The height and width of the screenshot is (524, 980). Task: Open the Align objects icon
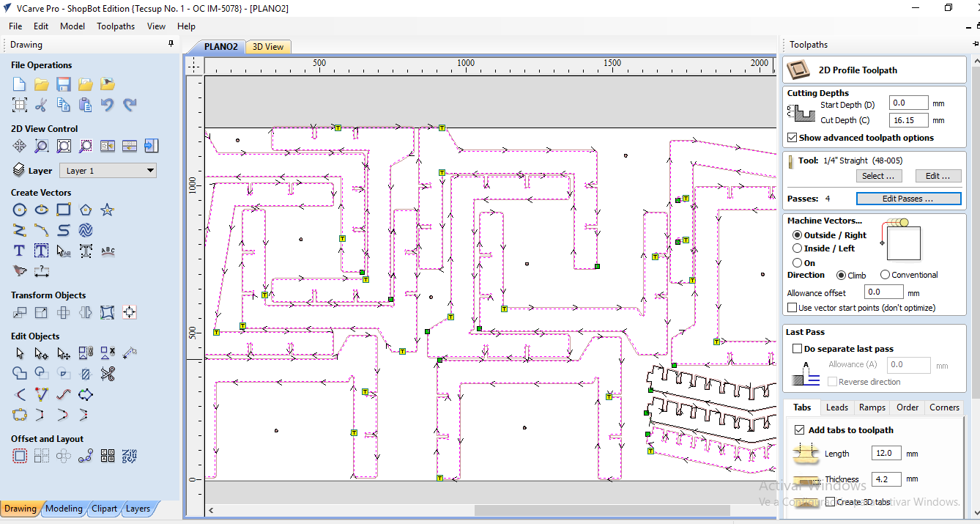[130, 313]
